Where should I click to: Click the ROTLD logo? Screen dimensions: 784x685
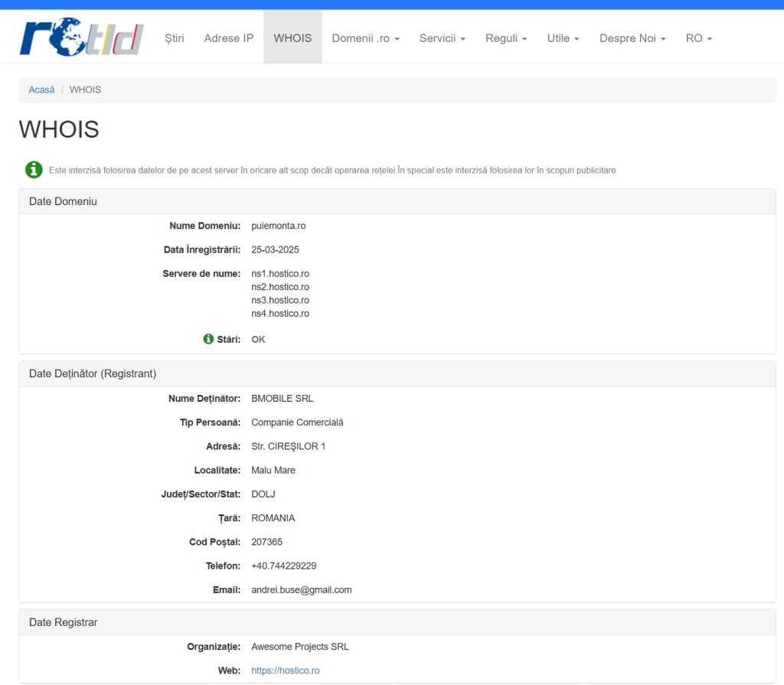(x=81, y=38)
